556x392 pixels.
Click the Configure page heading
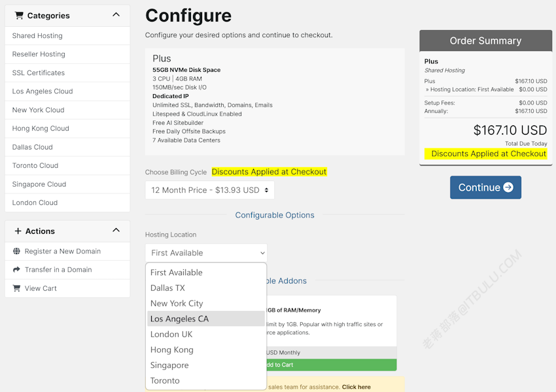point(188,16)
